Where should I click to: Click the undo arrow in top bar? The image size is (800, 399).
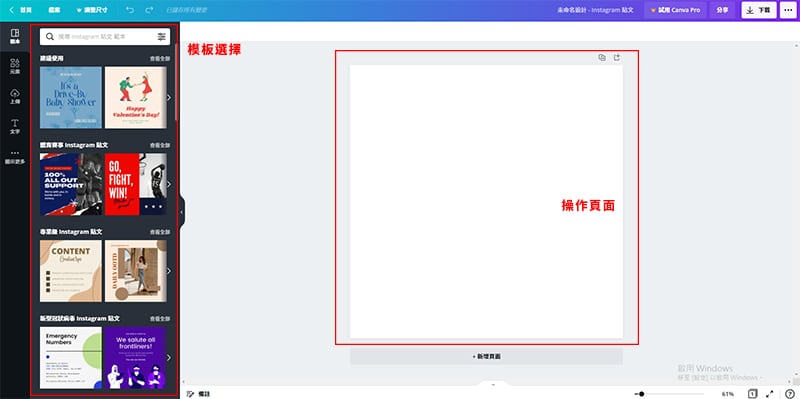tap(130, 10)
